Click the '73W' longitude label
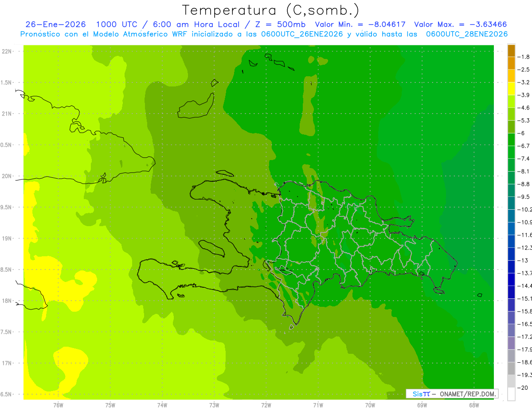The image size is (532, 411). point(214,405)
